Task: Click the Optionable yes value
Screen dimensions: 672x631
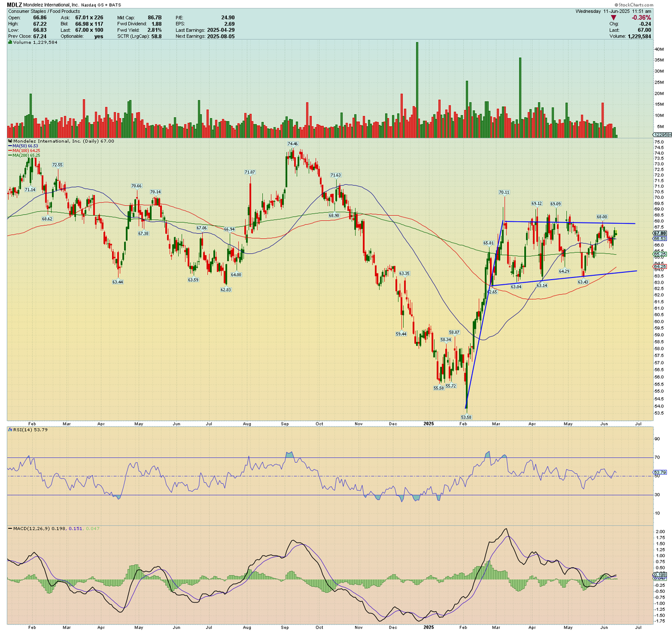Action: (x=99, y=36)
